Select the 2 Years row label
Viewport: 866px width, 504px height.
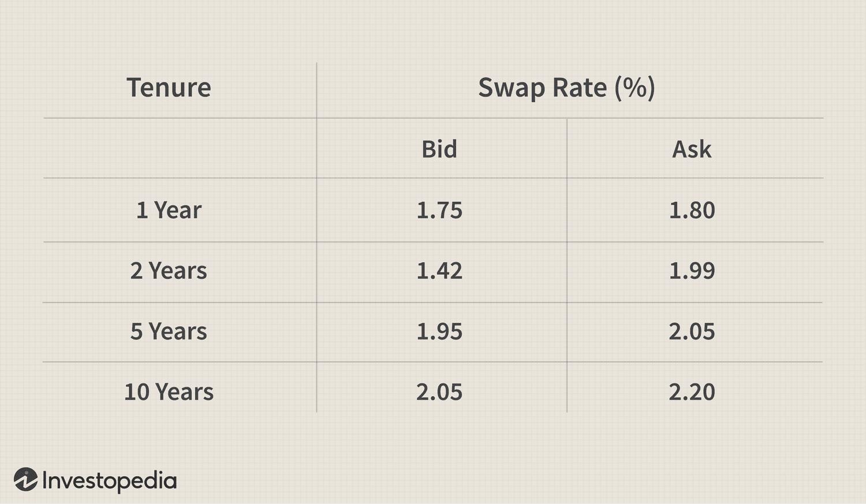(169, 271)
